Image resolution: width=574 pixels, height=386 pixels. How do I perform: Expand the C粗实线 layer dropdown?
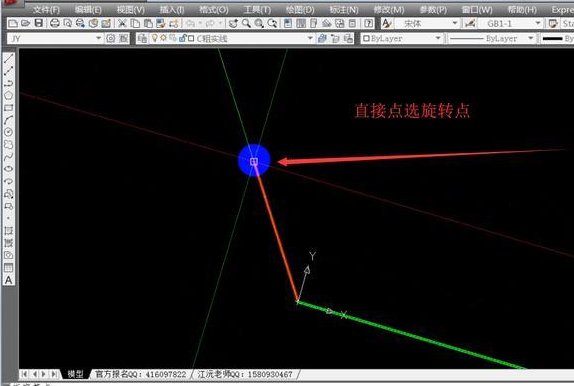[310, 38]
